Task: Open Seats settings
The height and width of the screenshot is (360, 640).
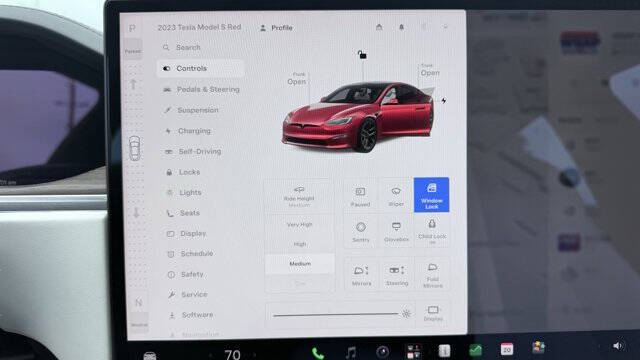Action: [x=183, y=213]
